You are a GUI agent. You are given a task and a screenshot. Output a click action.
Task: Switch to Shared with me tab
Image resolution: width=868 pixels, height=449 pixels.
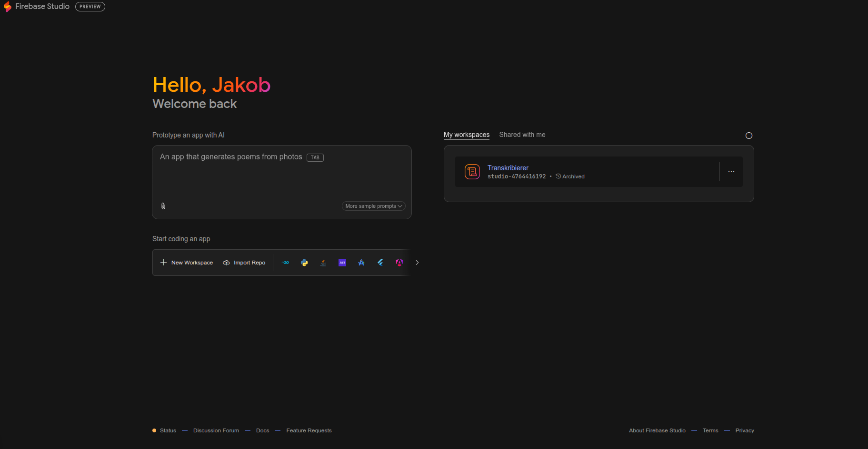(522, 135)
